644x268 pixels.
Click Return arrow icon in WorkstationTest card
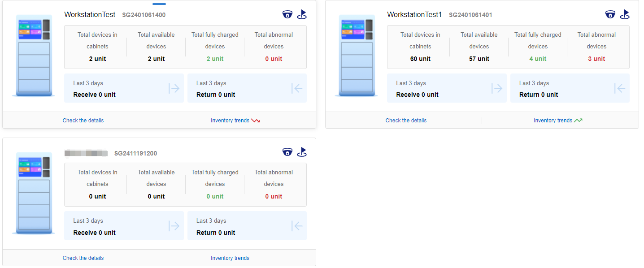[297, 88]
